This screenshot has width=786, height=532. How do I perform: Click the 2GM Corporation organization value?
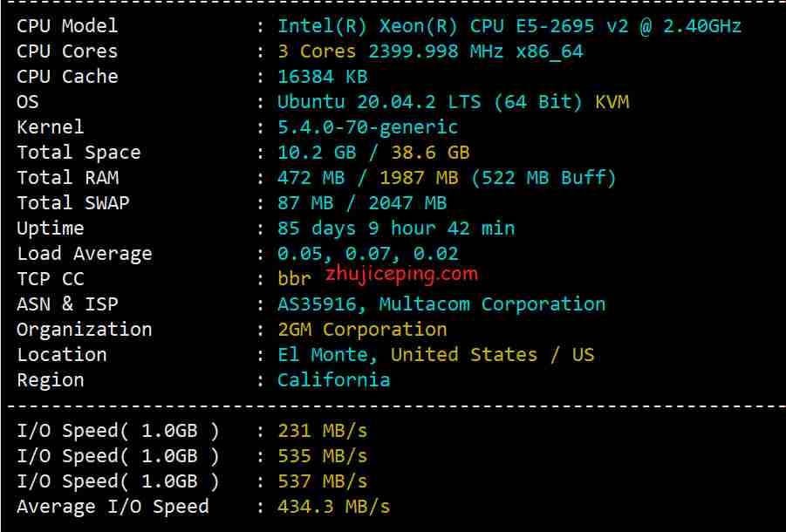362,330
